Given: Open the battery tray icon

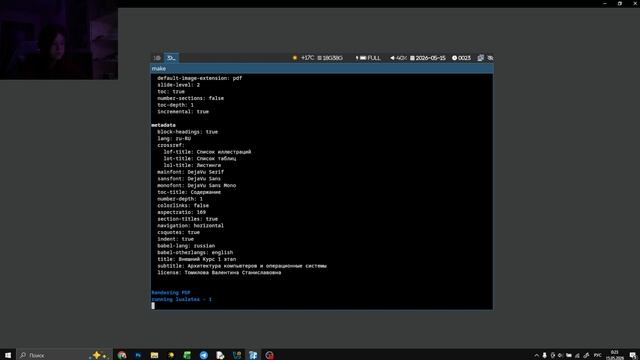Looking at the screenshot, I should (569, 356).
